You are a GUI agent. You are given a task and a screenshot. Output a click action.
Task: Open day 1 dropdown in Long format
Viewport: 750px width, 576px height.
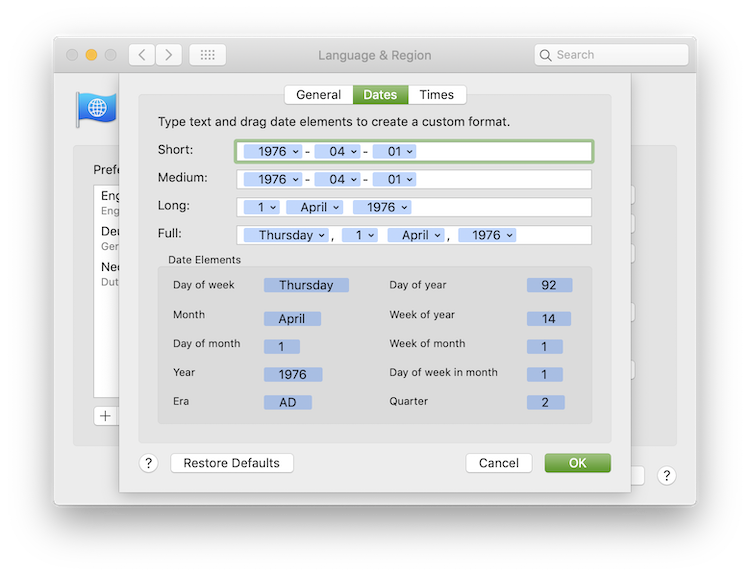tap(262, 207)
